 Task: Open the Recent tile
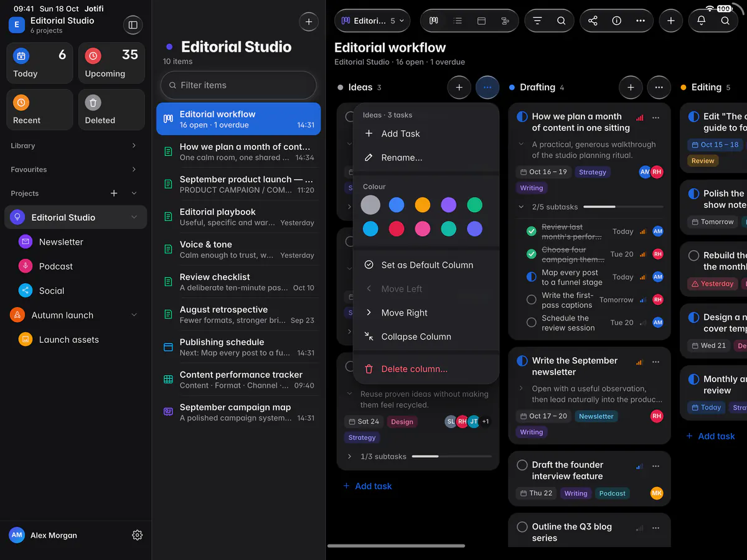pos(39,110)
